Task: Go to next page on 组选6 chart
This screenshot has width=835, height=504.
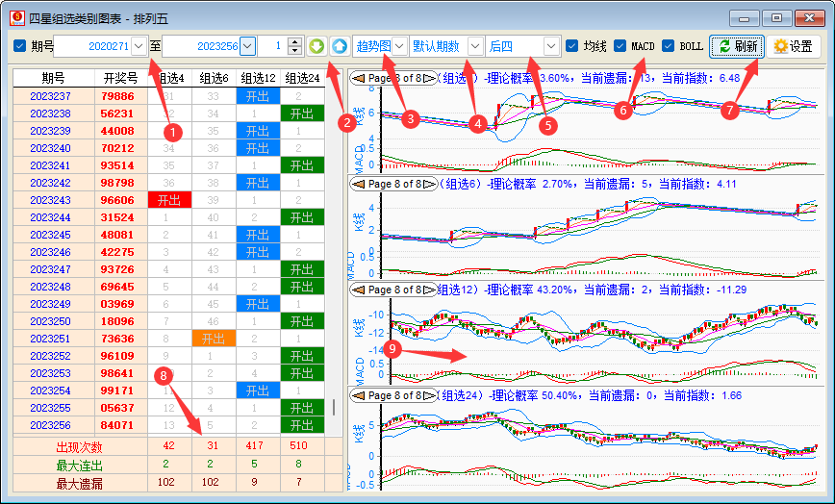Action: pyautogui.click(x=430, y=184)
